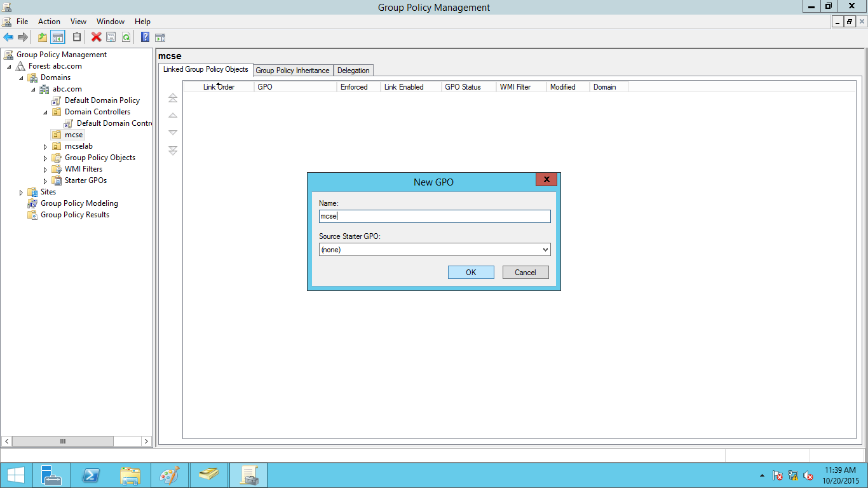Refresh the view with the green-arrow toolbar icon
The height and width of the screenshot is (488, 868).
126,37
